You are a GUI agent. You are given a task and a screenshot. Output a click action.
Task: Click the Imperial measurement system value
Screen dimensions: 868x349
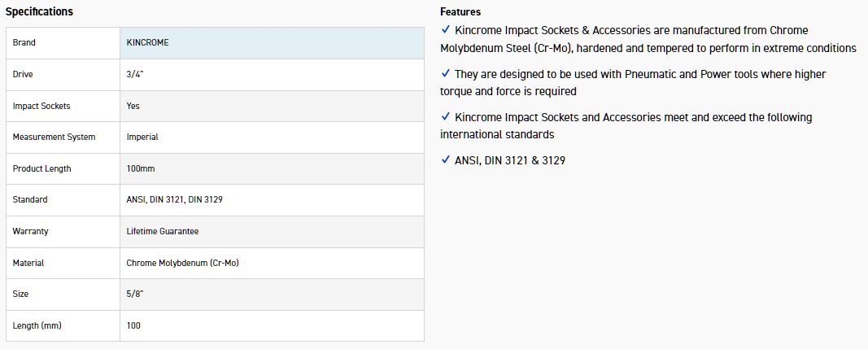point(142,137)
